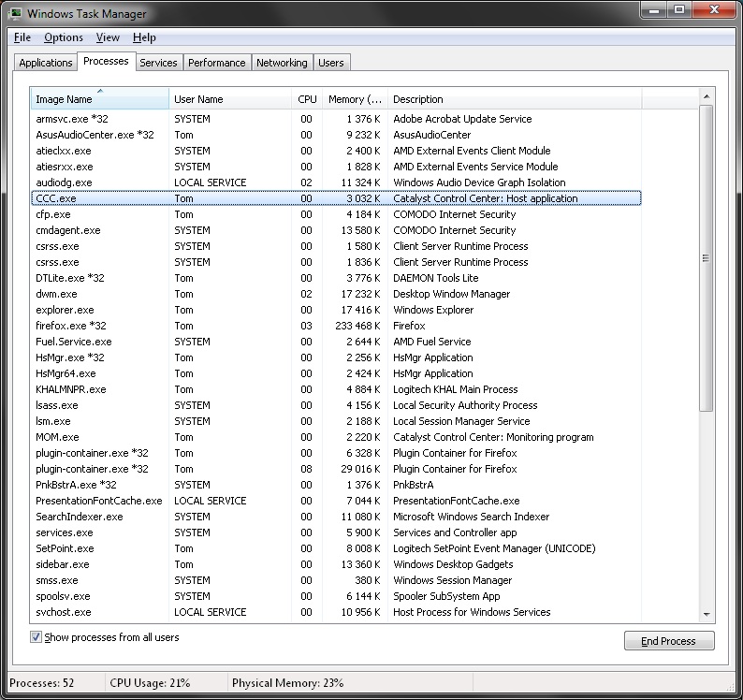Image resolution: width=743 pixels, height=700 pixels.
Task: Select the CCC.exe process row
Action: pos(336,198)
